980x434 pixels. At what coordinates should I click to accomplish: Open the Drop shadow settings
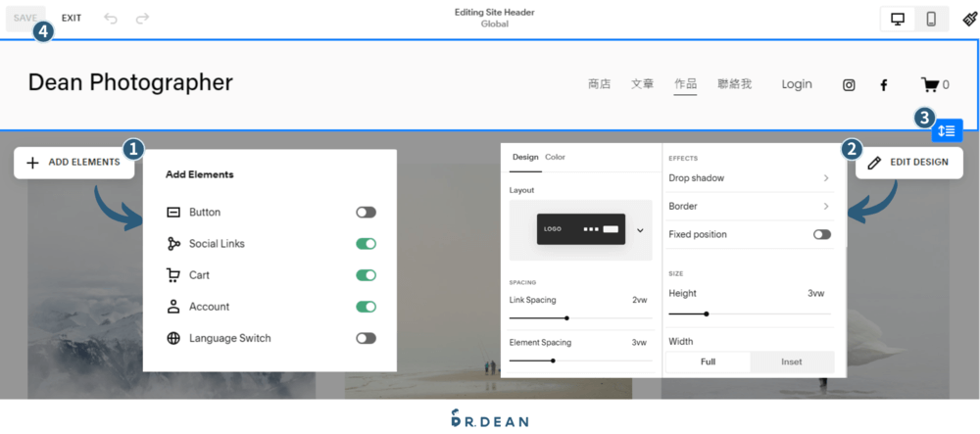[750, 178]
